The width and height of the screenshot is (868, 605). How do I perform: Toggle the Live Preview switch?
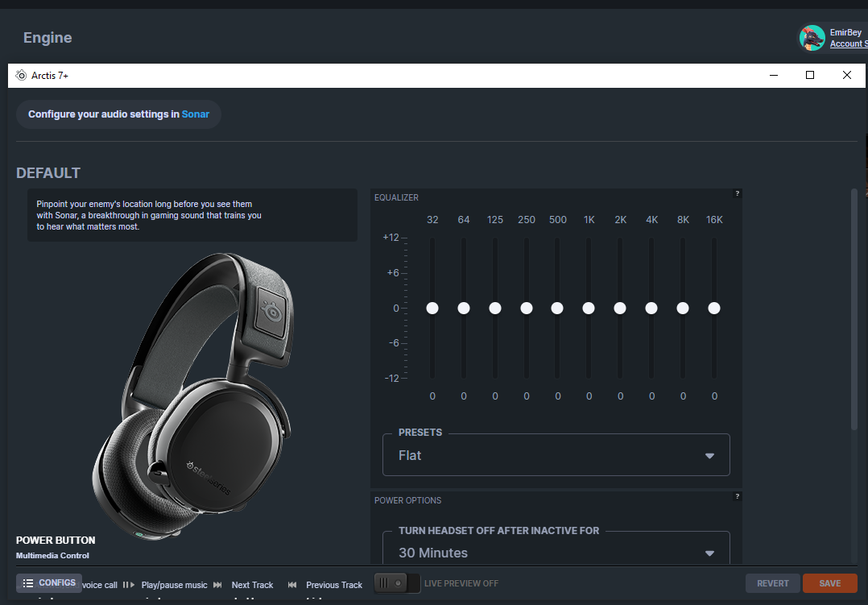(x=397, y=583)
